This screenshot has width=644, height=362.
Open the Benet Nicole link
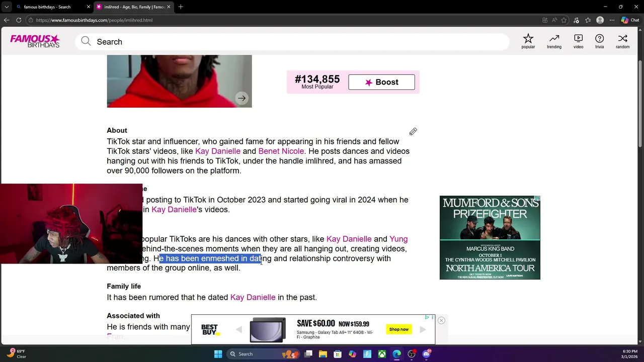click(x=281, y=151)
